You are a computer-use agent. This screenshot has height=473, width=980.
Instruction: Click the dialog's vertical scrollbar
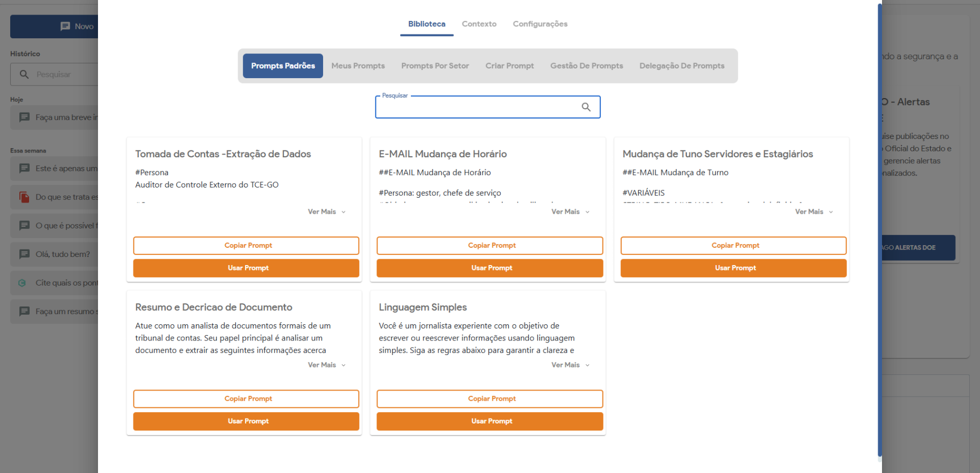click(879, 215)
